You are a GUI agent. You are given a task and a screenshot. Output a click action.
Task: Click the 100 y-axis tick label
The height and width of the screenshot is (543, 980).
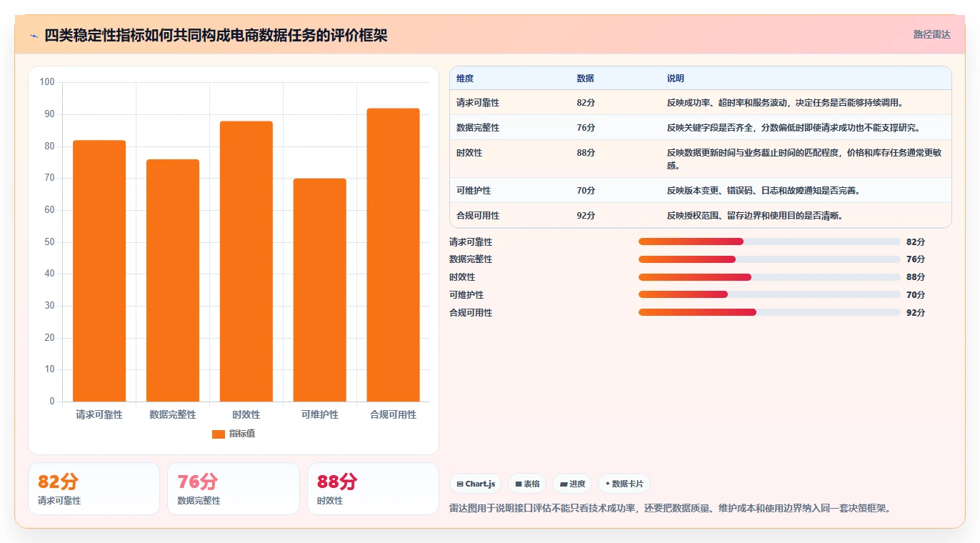(47, 82)
